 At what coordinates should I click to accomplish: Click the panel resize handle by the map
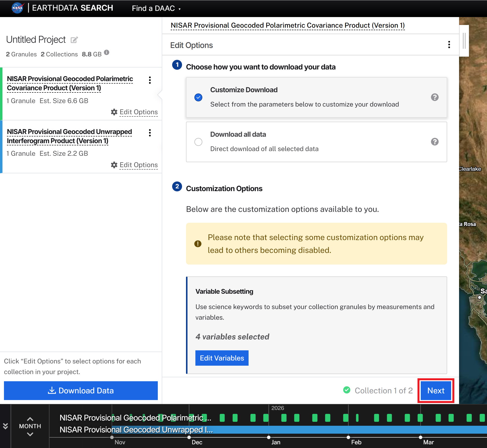tap(464, 41)
